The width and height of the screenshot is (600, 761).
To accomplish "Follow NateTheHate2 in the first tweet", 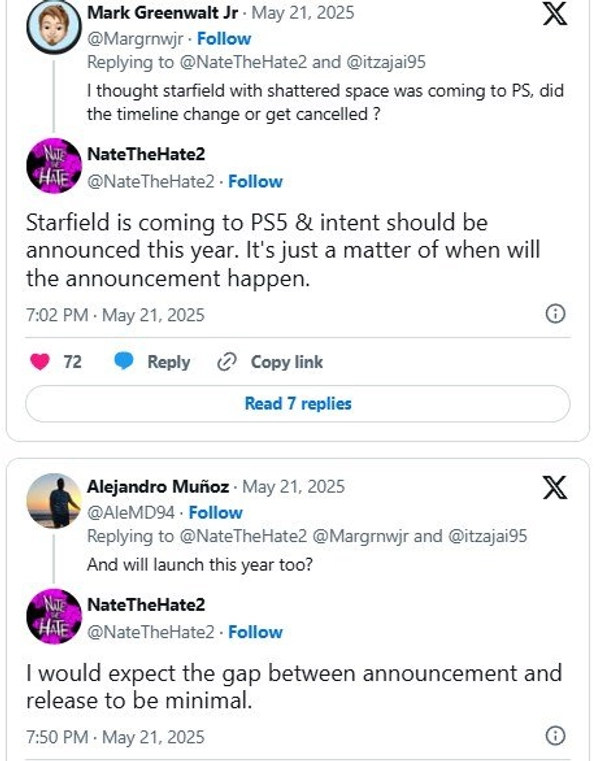I will (x=255, y=181).
